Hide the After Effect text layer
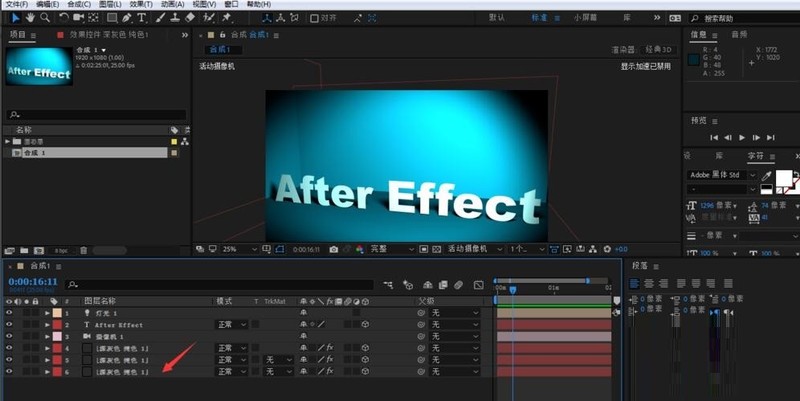 point(9,324)
